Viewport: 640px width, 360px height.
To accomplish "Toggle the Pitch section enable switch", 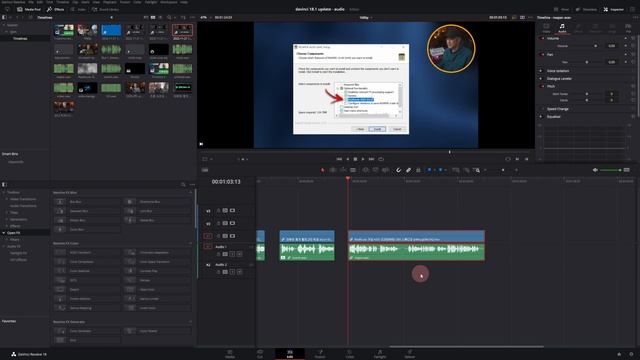I will (x=542, y=86).
